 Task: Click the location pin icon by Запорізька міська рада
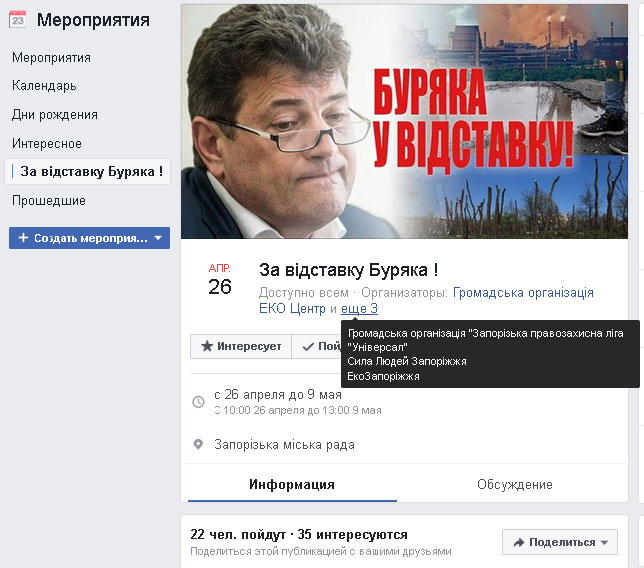pos(198,444)
